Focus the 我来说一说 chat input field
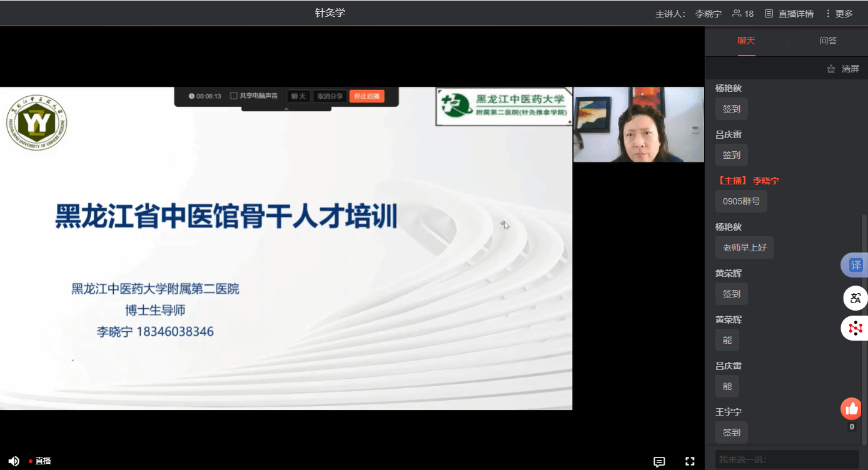This screenshot has height=470, width=868. click(787, 459)
